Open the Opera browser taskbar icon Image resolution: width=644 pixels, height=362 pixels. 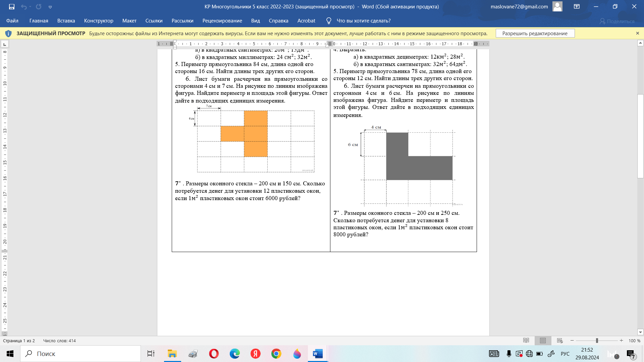pos(214,354)
